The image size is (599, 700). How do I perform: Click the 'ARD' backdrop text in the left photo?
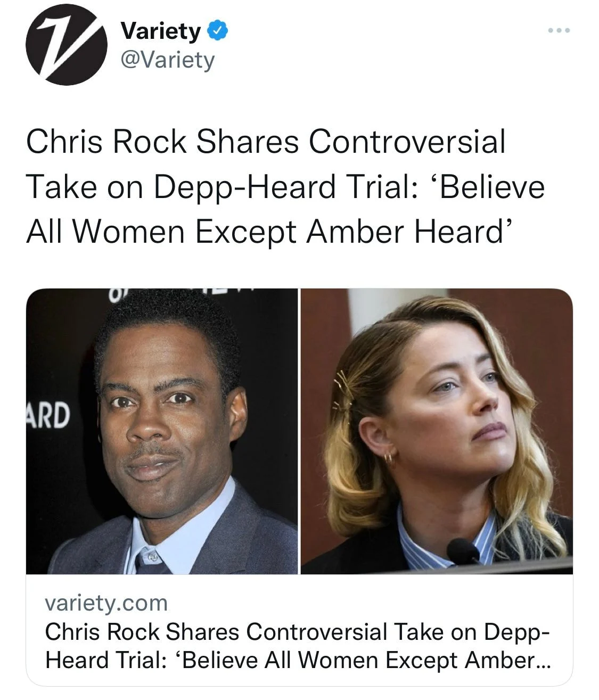tap(48, 416)
